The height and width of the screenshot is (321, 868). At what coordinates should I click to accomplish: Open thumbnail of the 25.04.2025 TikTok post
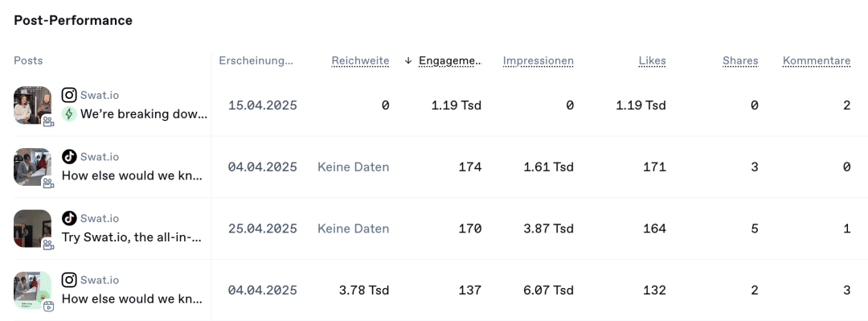click(x=33, y=228)
